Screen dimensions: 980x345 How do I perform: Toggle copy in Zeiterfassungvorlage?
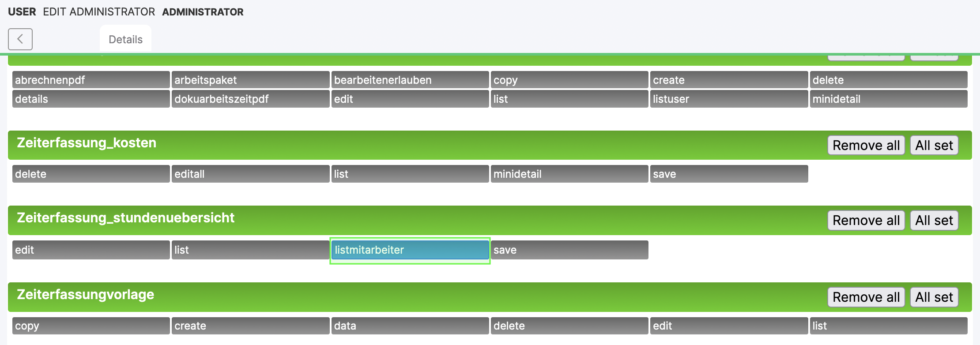[x=90, y=326]
